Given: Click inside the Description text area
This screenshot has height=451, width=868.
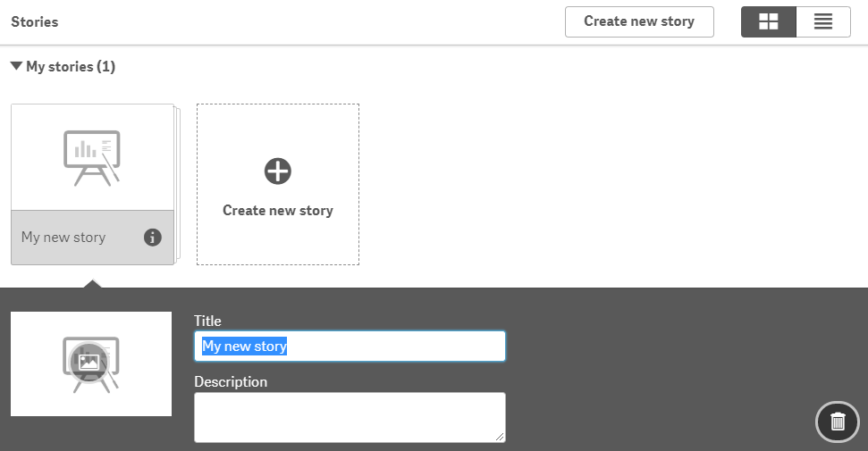Looking at the screenshot, I should 350,418.
